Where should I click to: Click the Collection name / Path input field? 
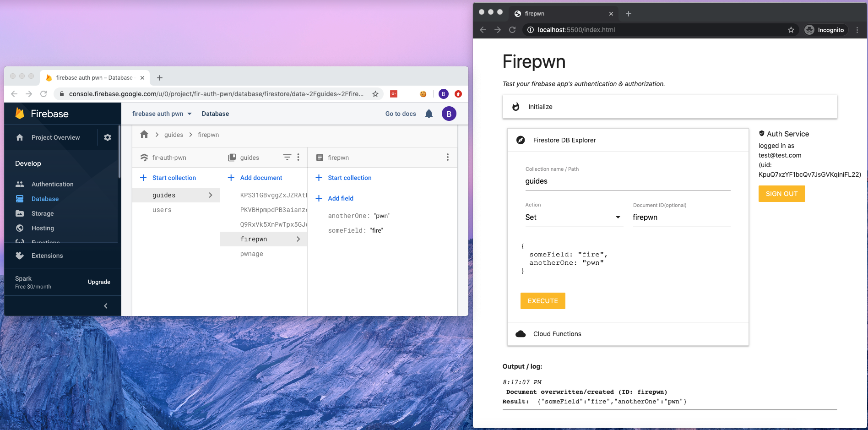(628, 181)
